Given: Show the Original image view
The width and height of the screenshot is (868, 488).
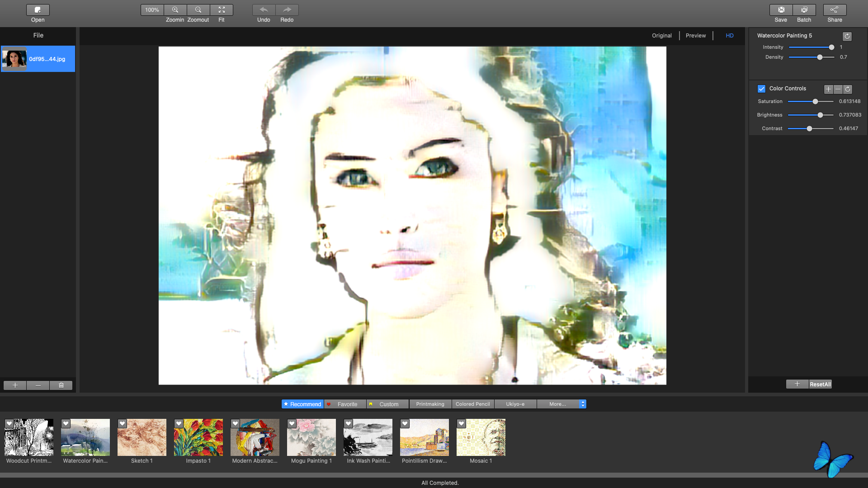Looking at the screenshot, I should tap(662, 36).
